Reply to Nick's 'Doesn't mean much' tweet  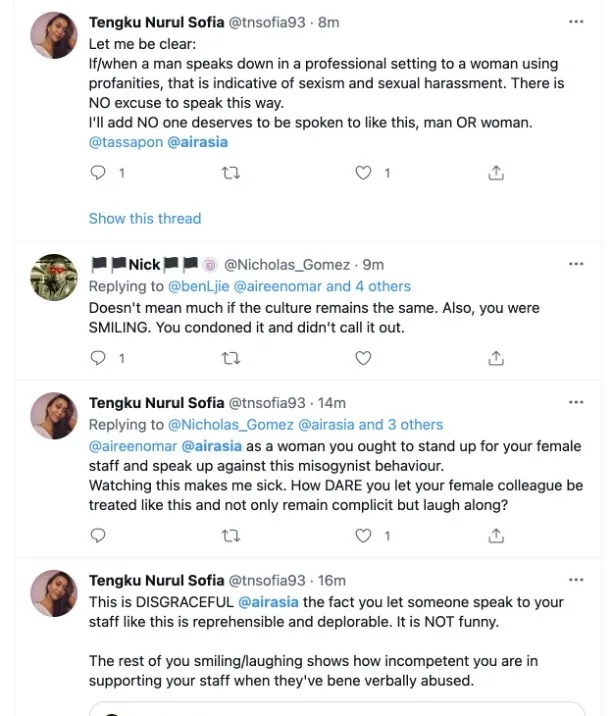(x=98, y=357)
